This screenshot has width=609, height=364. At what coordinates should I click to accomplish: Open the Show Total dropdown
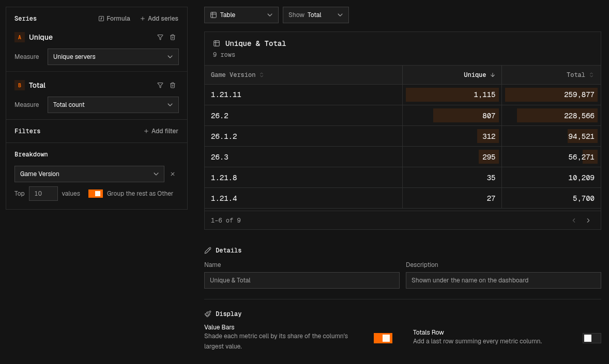point(316,15)
